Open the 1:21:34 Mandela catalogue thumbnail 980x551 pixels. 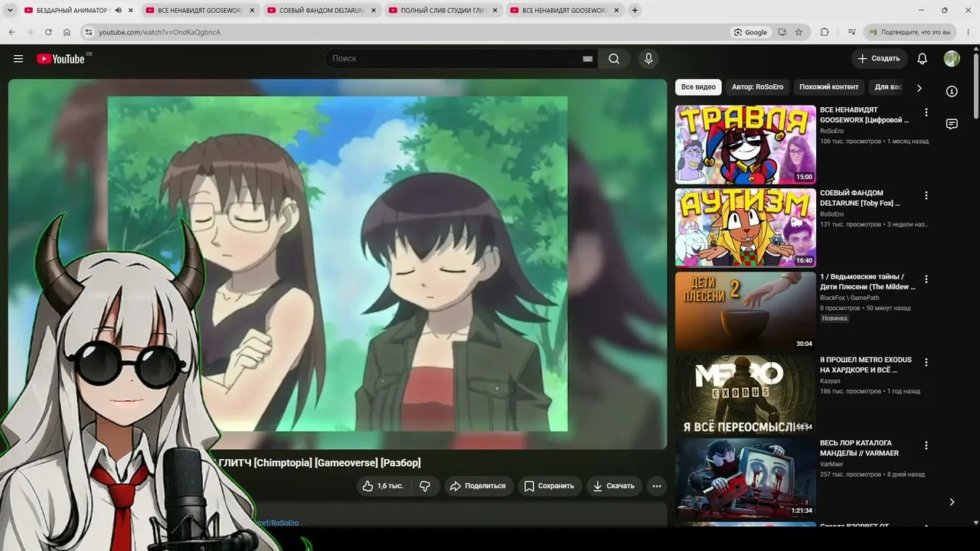(x=745, y=478)
